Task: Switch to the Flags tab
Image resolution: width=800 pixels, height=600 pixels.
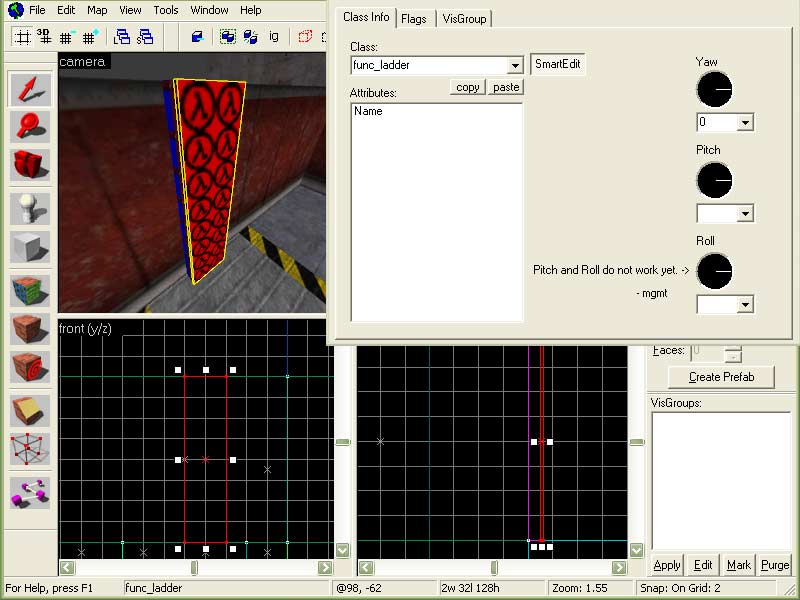Action: click(414, 19)
